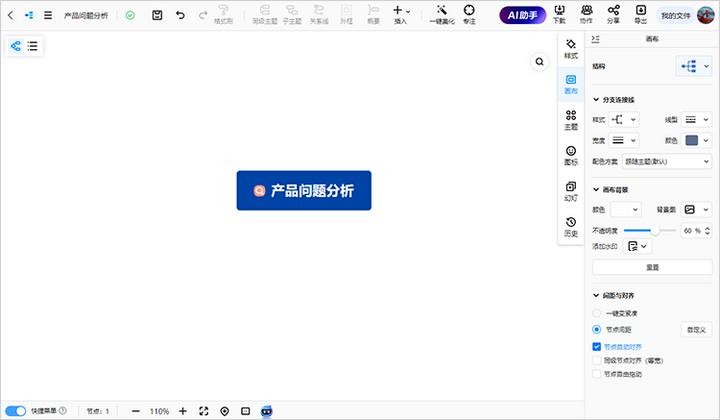
Task: Click the 重置 reset button
Action: (x=652, y=267)
